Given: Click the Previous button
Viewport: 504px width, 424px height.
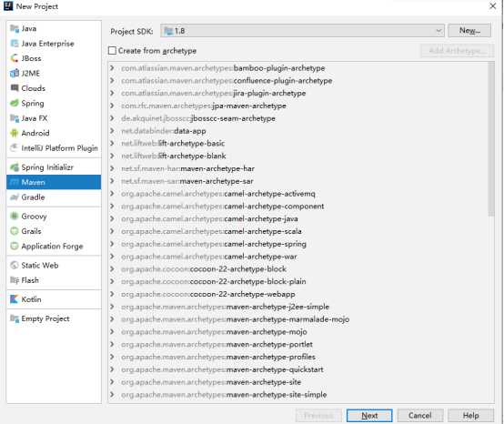Looking at the screenshot, I should coord(318,415).
